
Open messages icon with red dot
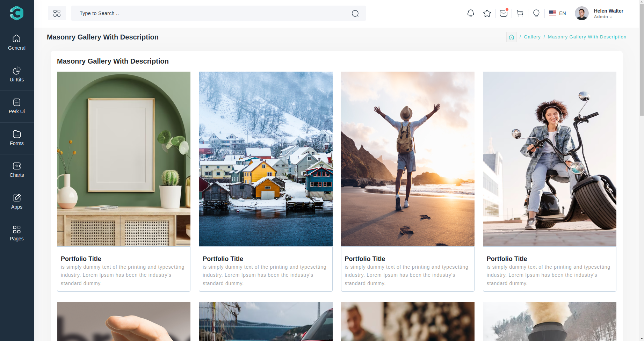(504, 13)
